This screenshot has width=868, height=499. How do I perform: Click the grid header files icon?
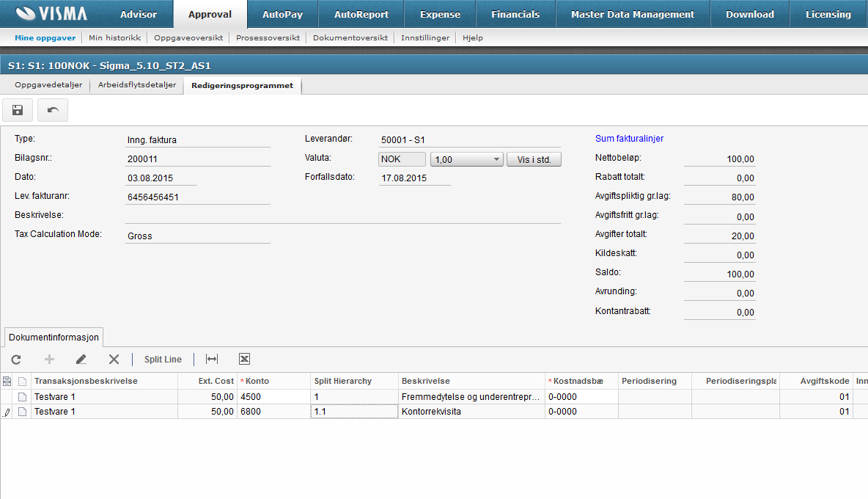(x=7, y=381)
